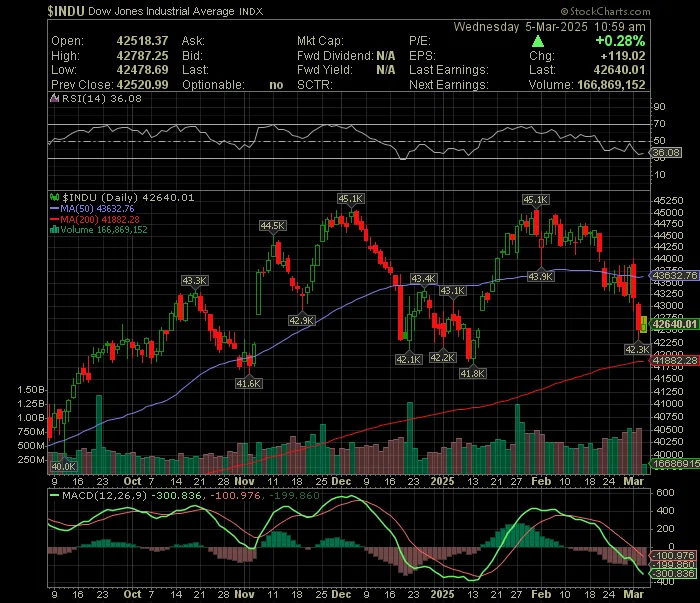Click the -300.836 MACD axis tag
This screenshot has width=700, height=603.
click(x=673, y=574)
